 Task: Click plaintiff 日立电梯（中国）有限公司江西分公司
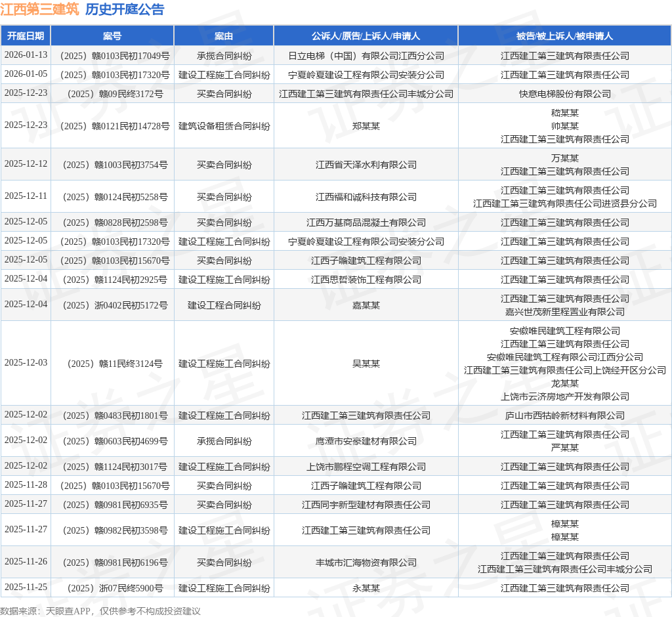click(x=366, y=56)
